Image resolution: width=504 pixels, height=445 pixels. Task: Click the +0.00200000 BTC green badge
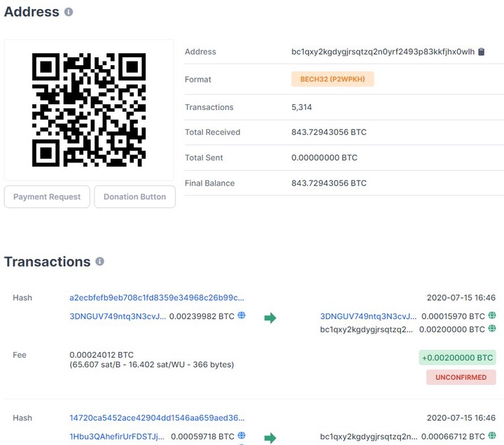[x=457, y=358]
